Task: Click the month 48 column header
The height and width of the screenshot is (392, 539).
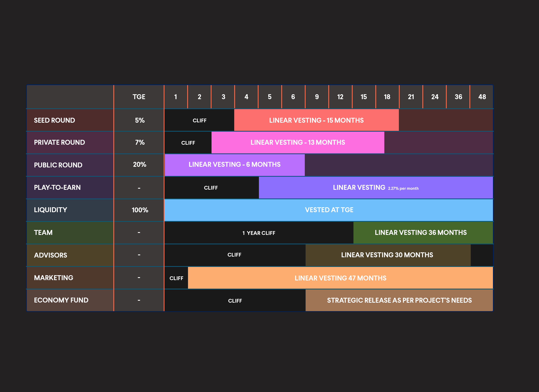Action: point(482,97)
